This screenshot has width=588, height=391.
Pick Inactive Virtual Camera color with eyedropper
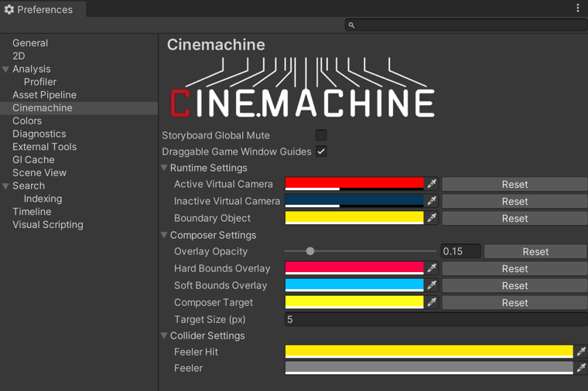(x=432, y=201)
